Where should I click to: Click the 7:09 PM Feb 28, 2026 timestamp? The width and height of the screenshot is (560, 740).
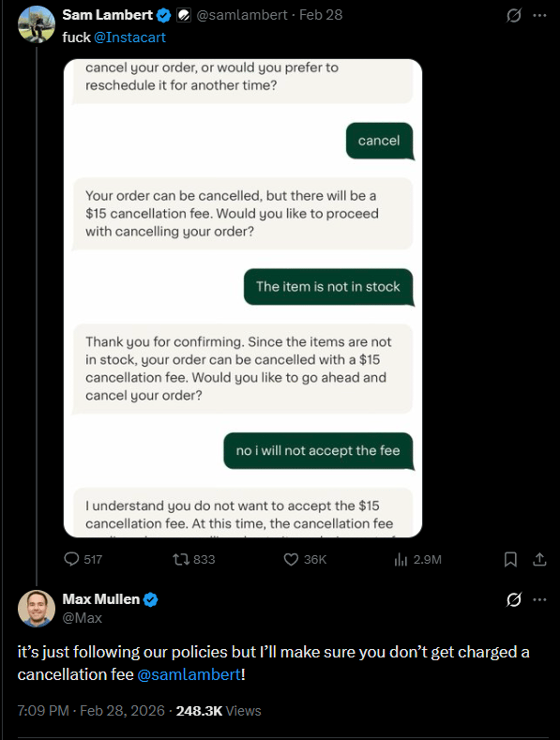point(91,711)
